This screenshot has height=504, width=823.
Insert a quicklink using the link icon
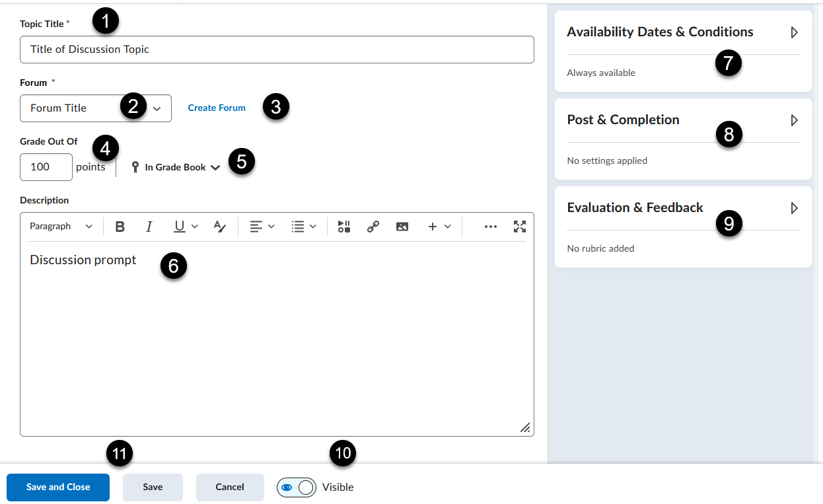click(373, 227)
